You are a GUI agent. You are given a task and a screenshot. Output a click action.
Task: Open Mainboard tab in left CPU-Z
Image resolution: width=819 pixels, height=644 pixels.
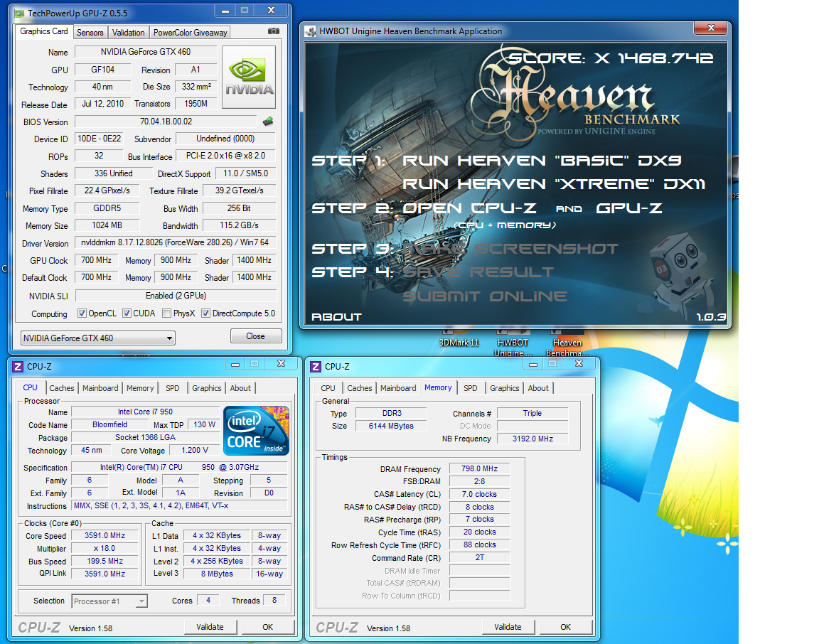coord(100,388)
